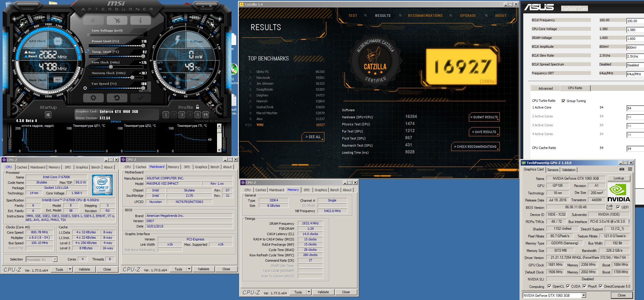644x300 pixels.
Task: Toggle the OpenCL checkbox in GPU-Z
Action: pyautogui.click(x=549, y=286)
